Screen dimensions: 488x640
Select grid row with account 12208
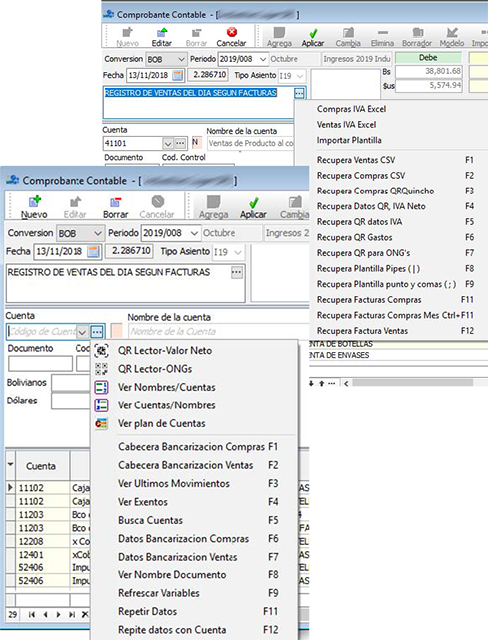coord(53,541)
